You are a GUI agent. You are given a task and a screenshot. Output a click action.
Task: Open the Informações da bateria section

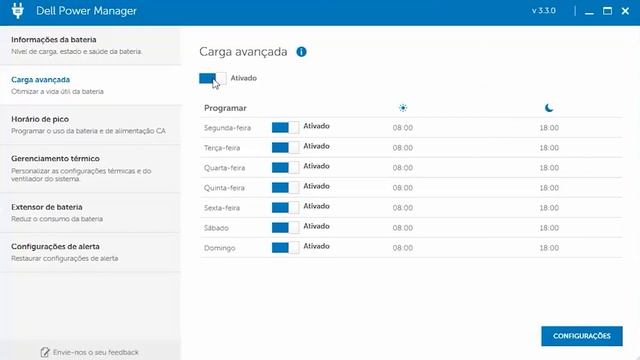click(x=91, y=45)
